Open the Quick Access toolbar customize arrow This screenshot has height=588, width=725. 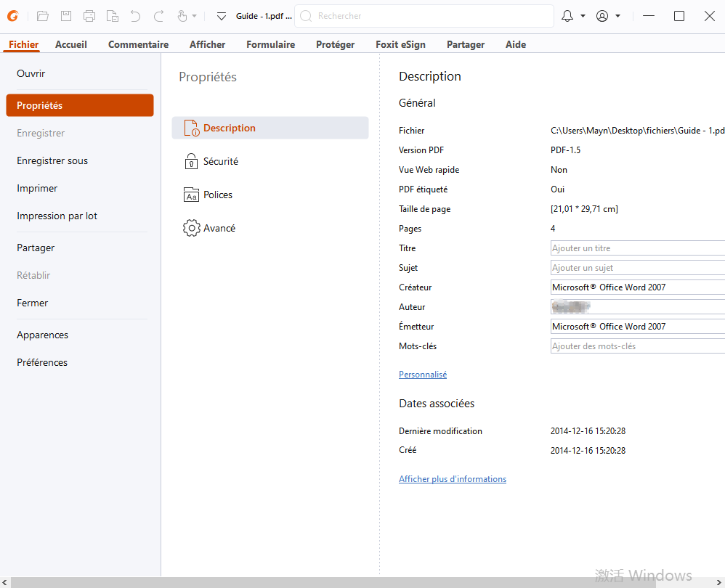[x=222, y=17]
